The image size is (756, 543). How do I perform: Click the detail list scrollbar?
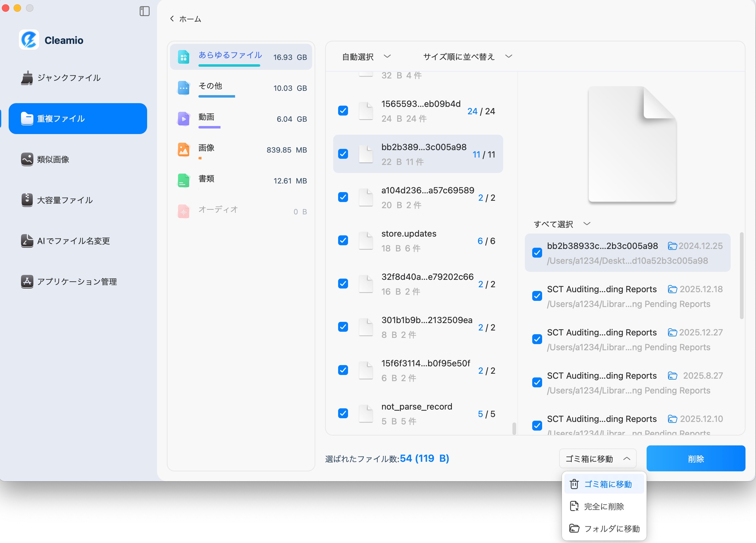(x=741, y=276)
